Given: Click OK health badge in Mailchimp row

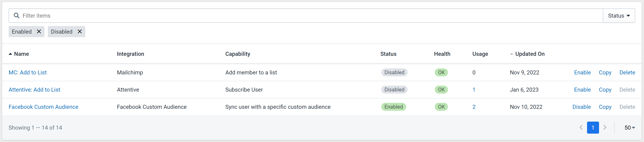Looking at the screenshot, I should pyautogui.click(x=441, y=72).
